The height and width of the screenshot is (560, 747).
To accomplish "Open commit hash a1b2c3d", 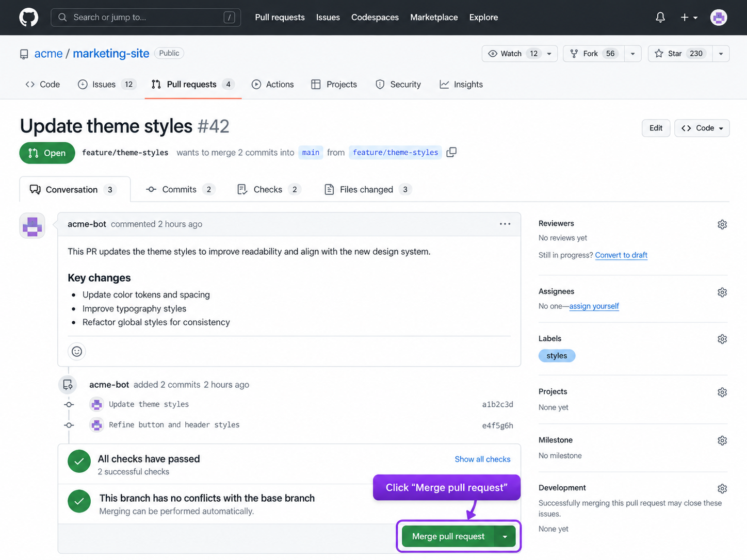I will [497, 404].
